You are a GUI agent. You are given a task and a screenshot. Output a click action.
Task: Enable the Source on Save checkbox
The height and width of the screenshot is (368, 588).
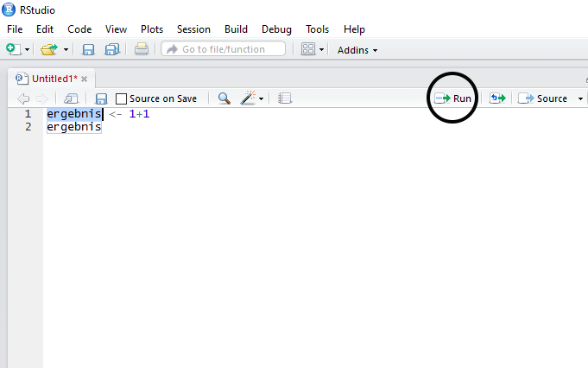point(122,98)
